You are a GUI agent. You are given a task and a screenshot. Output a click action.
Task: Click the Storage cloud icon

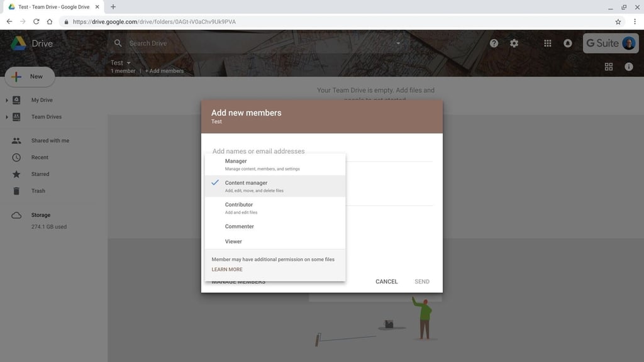point(16,215)
